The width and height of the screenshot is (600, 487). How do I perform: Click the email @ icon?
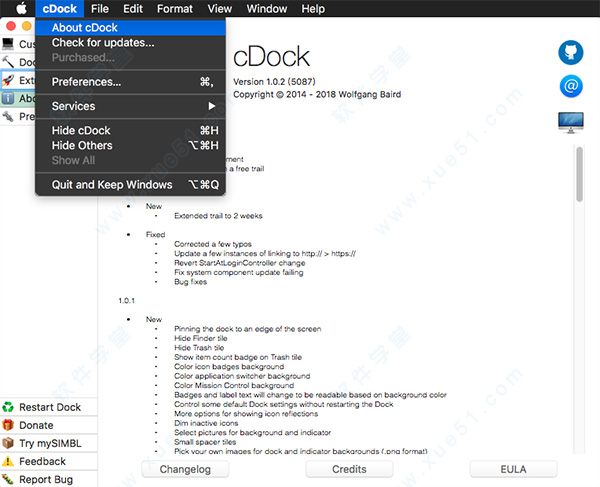571,86
